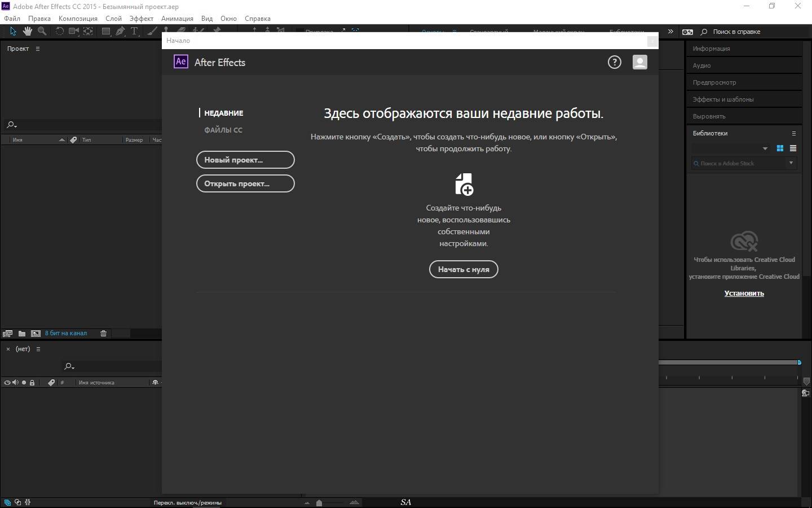The width and height of the screenshot is (812, 508).
Task: Open the timeline search options
Action: click(69, 366)
